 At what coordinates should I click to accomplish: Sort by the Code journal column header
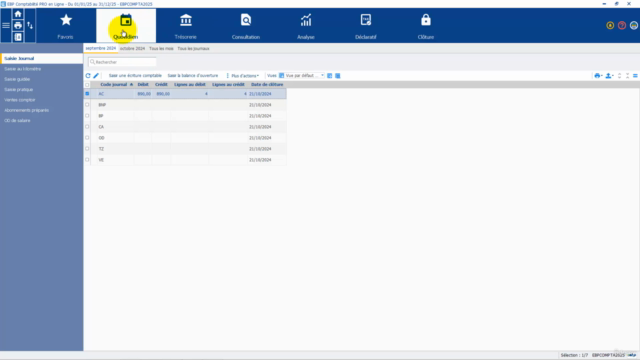[114, 84]
